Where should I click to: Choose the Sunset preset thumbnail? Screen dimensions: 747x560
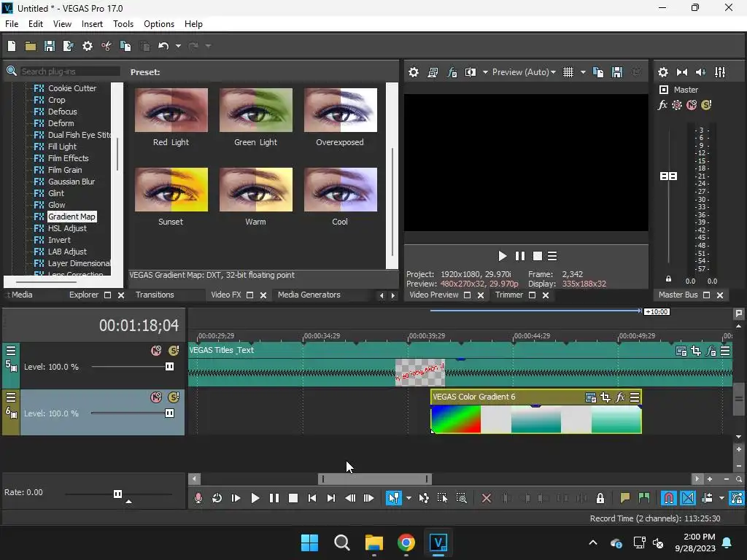[171, 190]
